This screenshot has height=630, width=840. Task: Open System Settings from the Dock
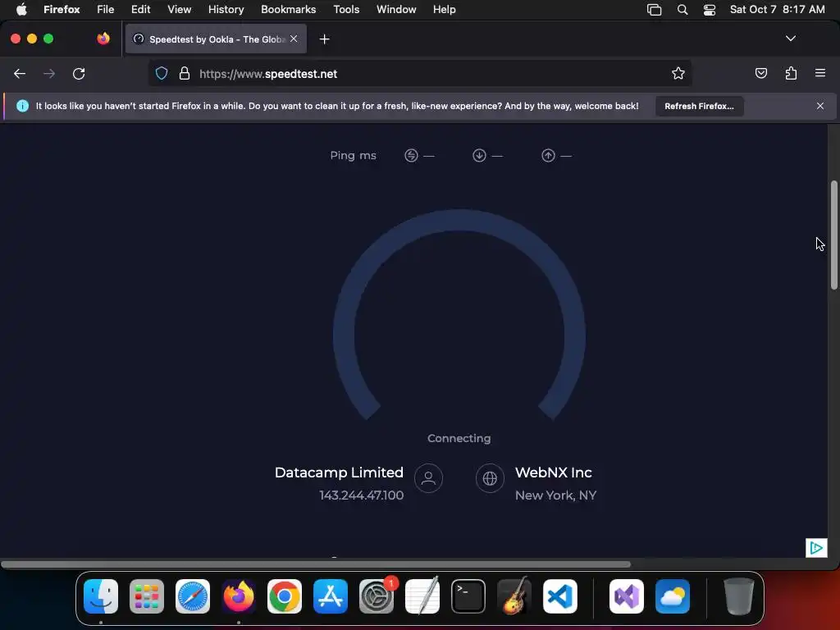[x=377, y=596]
